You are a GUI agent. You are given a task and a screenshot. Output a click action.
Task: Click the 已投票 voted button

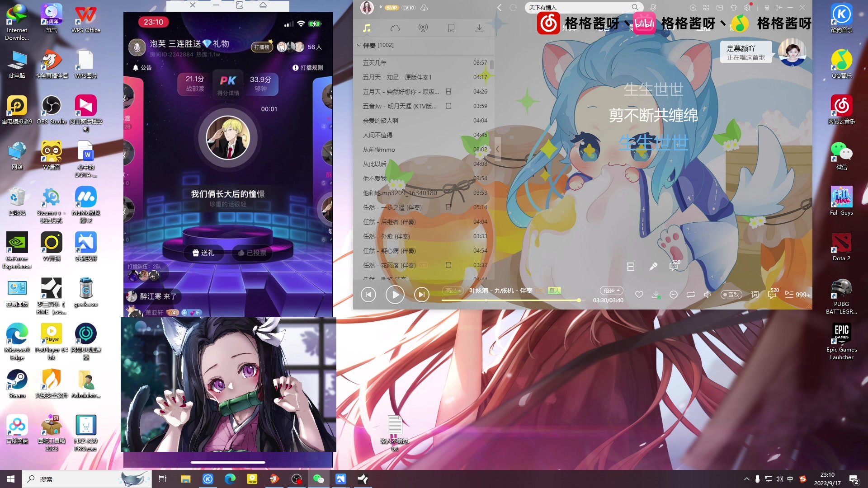point(252,253)
